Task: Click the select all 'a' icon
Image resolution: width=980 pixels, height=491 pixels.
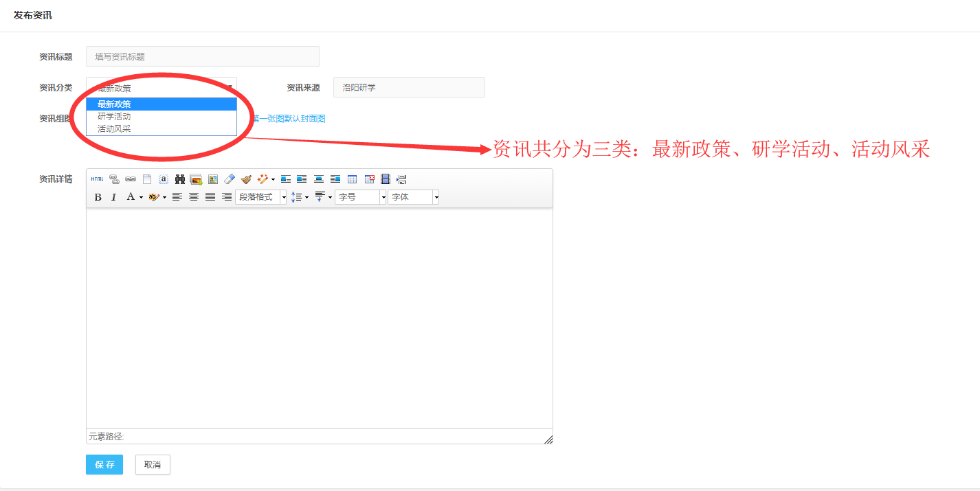Action: (164, 179)
